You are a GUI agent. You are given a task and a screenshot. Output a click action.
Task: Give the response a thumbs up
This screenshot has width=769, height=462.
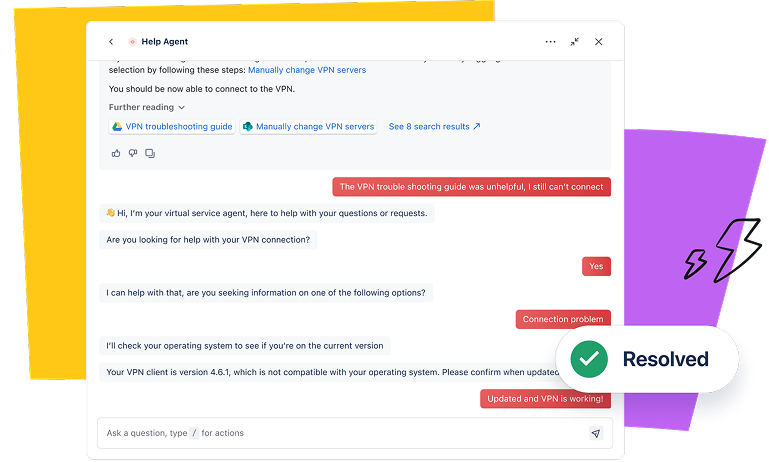tap(116, 153)
